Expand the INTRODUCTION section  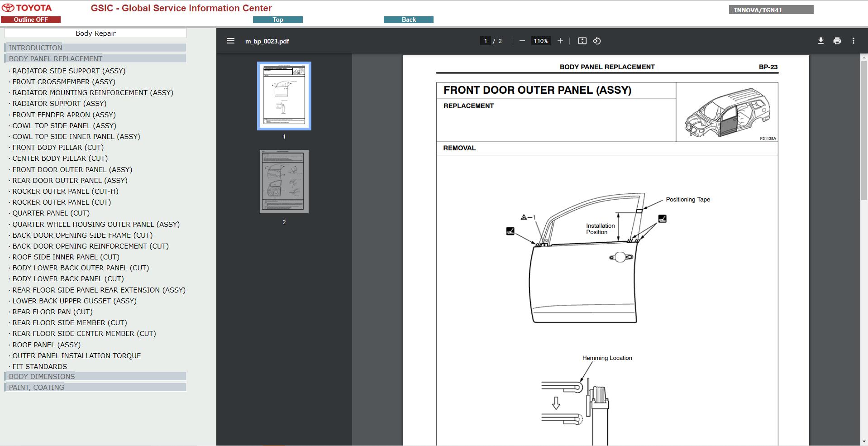click(x=95, y=48)
